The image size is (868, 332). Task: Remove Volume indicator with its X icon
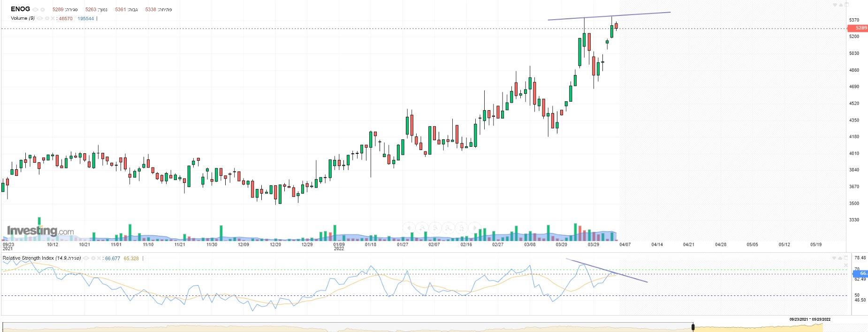point(53,18)
